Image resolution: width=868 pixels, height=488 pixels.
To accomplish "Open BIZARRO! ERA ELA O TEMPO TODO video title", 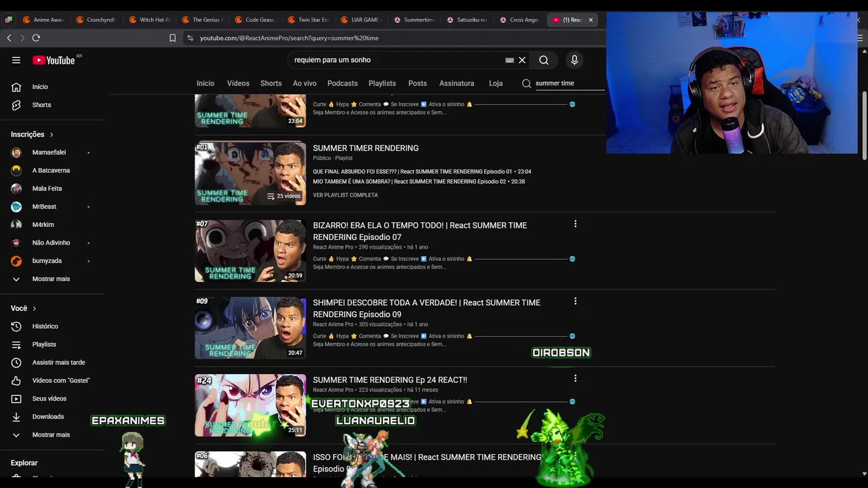I will pyautogui.click(x=420, y=231).
